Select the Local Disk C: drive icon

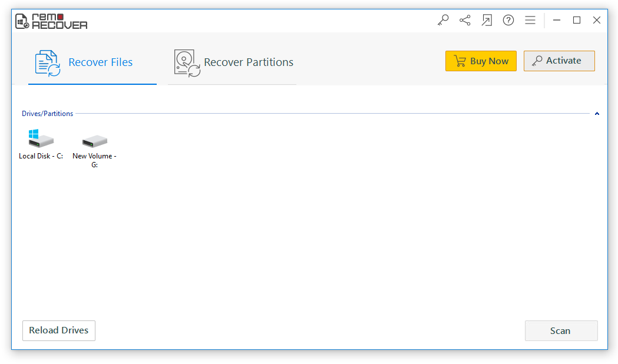41,138
